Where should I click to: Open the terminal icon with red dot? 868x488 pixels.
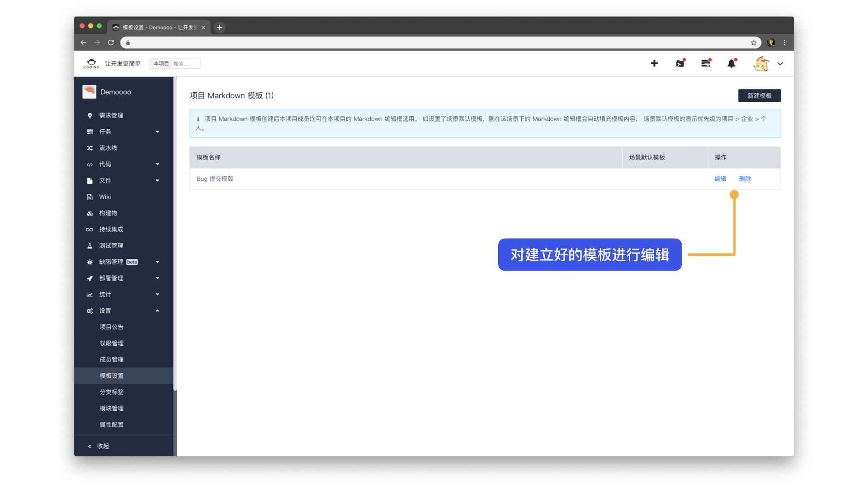(x=680, y=64)
